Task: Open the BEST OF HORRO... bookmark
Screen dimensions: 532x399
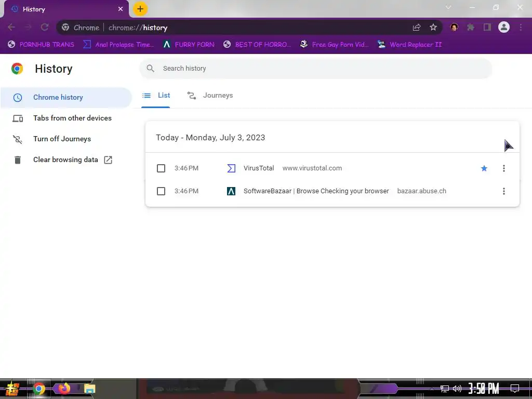Action: tap(258, 45)
